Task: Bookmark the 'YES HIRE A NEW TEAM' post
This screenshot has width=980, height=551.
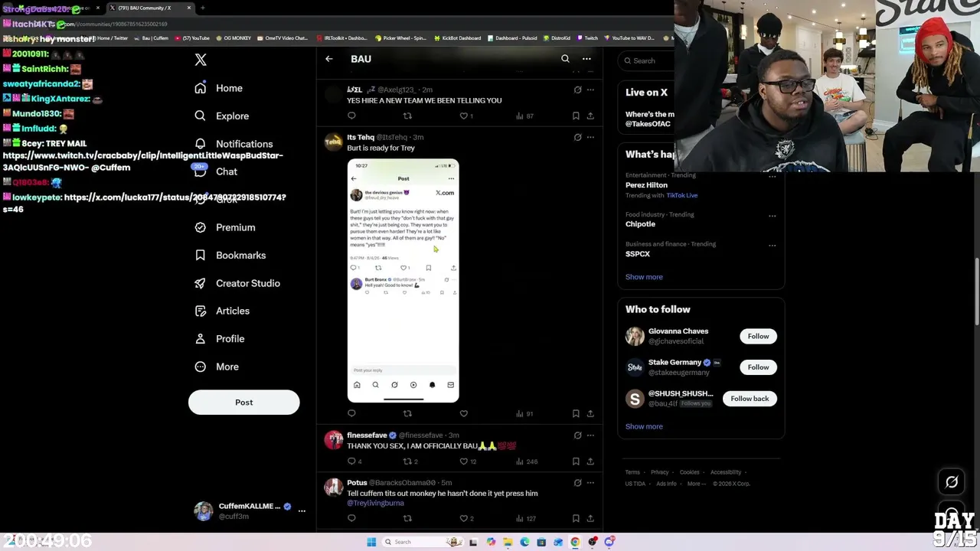Action: point(576,116)
